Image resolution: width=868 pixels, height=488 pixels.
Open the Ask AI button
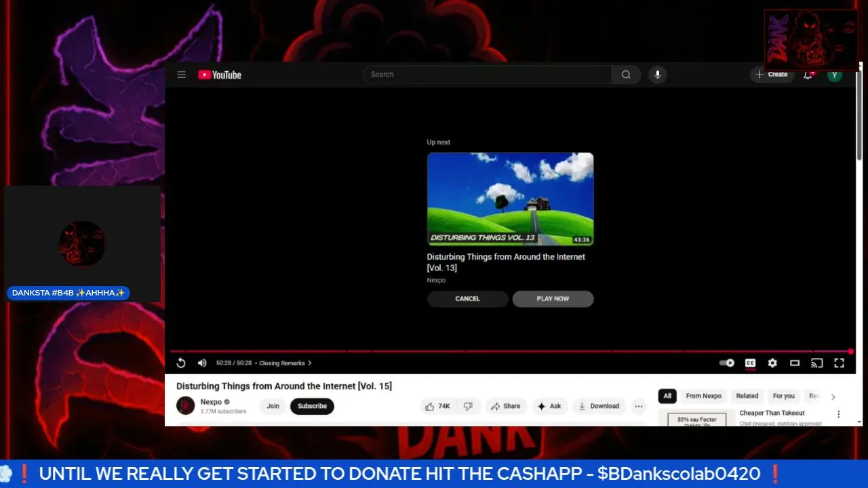pos(549,406)
